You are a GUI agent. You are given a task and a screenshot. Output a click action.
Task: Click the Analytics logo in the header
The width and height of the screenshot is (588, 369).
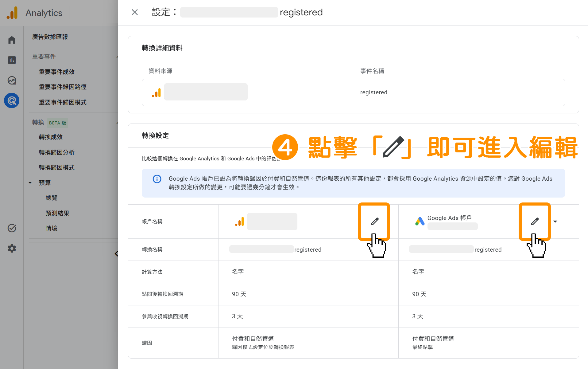coord(12,13)
